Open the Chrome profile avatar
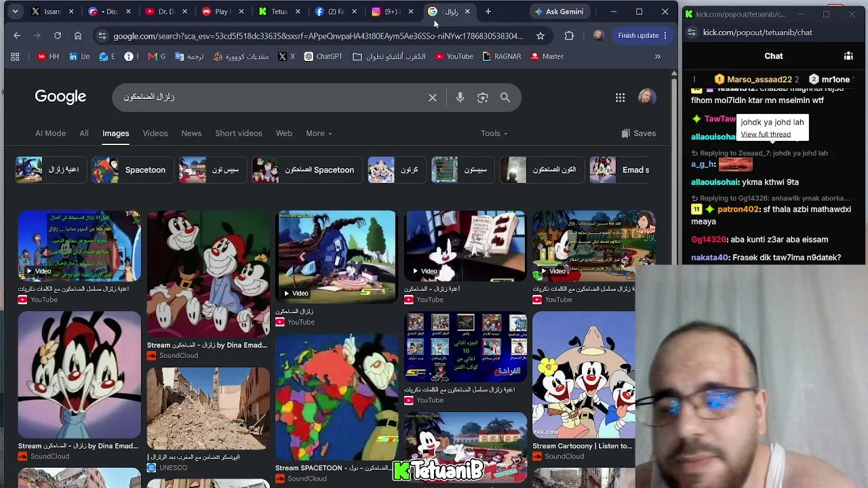868x488 pixels. tap(597, 35)
